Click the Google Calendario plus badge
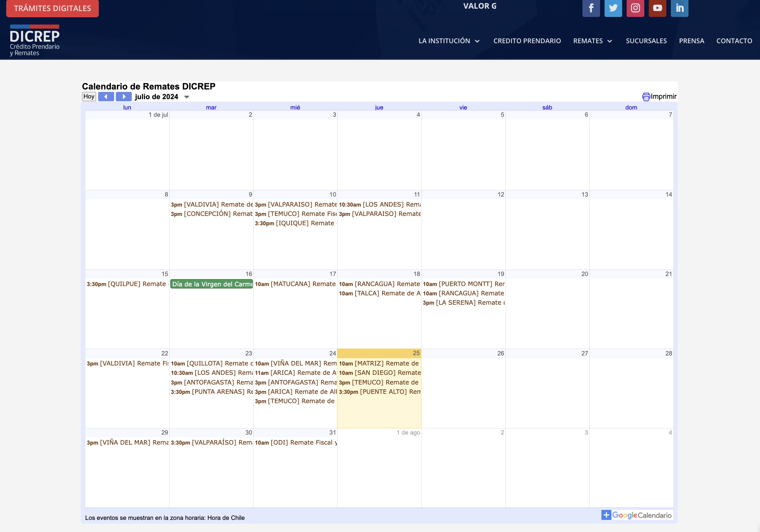Image resolution: width=760 pixels, height=532 pixels. [606, 515]
